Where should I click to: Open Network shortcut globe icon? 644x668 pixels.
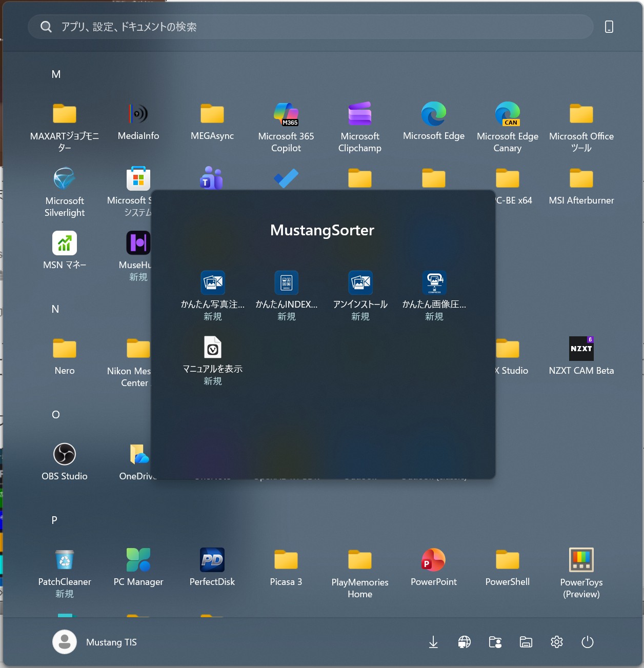pyautogui.click(x=465, y=642)
